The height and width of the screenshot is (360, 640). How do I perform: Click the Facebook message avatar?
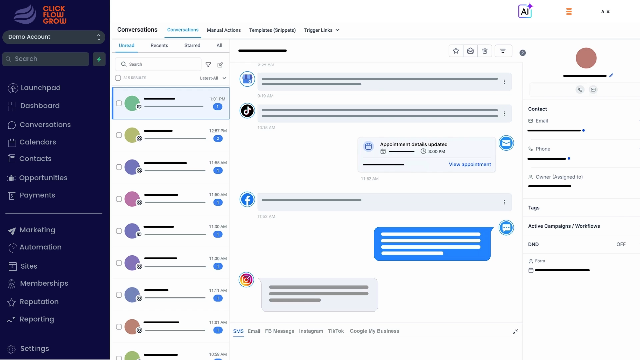247,200
